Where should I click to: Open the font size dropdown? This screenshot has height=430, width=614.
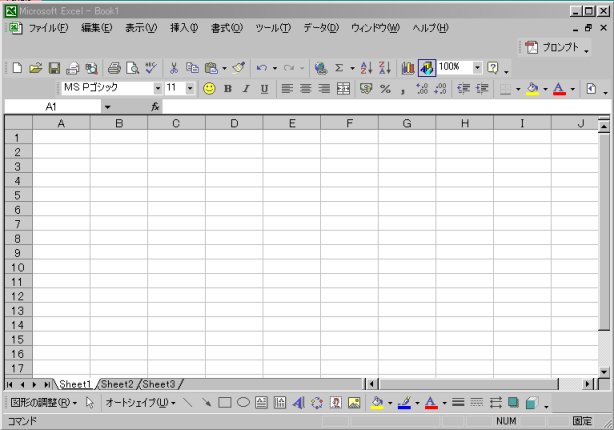coord(190,88)
